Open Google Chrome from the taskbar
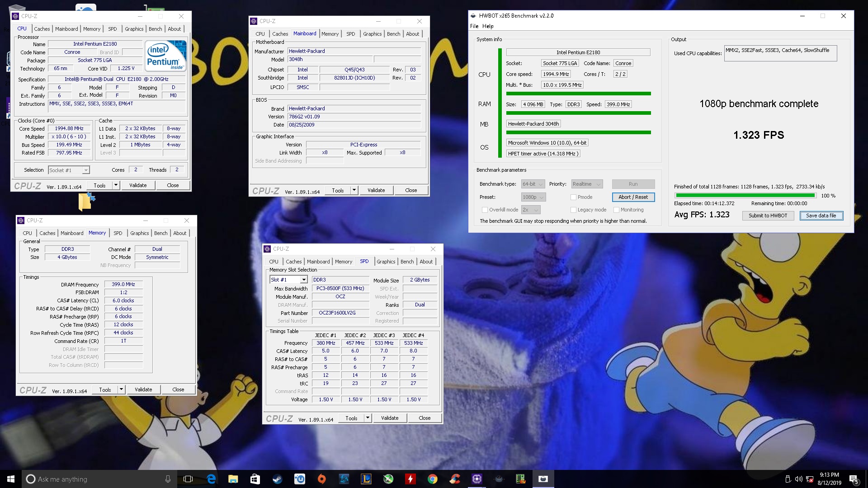868x488 pixels. (x=433, y=479)
